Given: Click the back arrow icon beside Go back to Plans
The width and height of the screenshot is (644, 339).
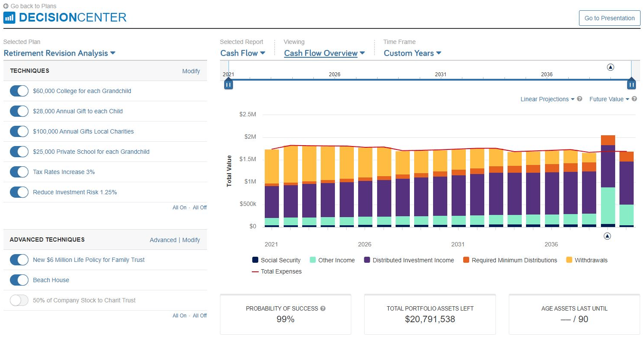Looking at the screenshot, I should point(6,6).
